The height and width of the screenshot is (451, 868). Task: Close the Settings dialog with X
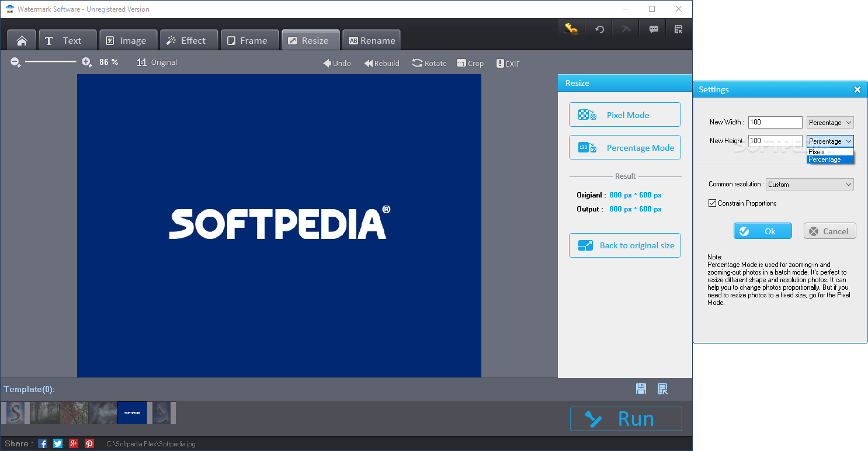tap(857, 89)
